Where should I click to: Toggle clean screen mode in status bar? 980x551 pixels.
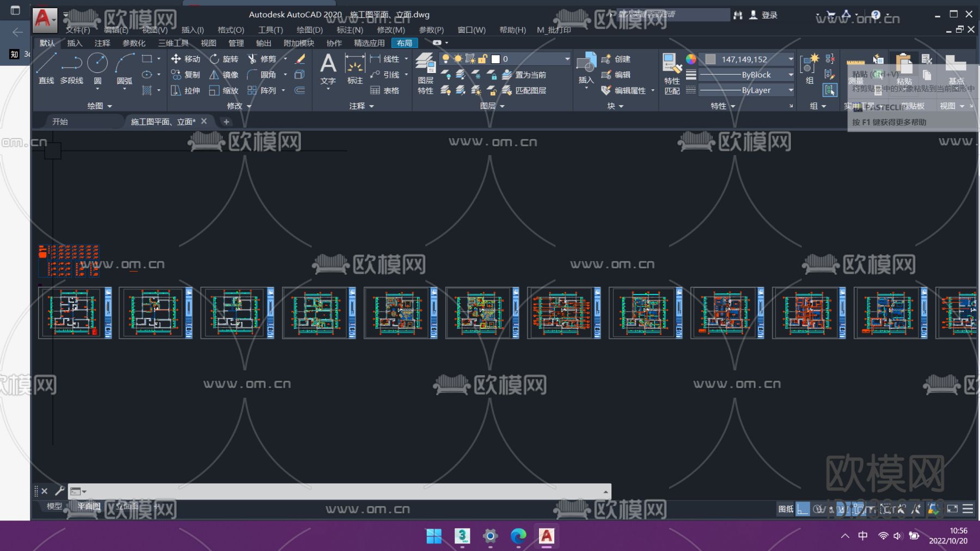952,509
